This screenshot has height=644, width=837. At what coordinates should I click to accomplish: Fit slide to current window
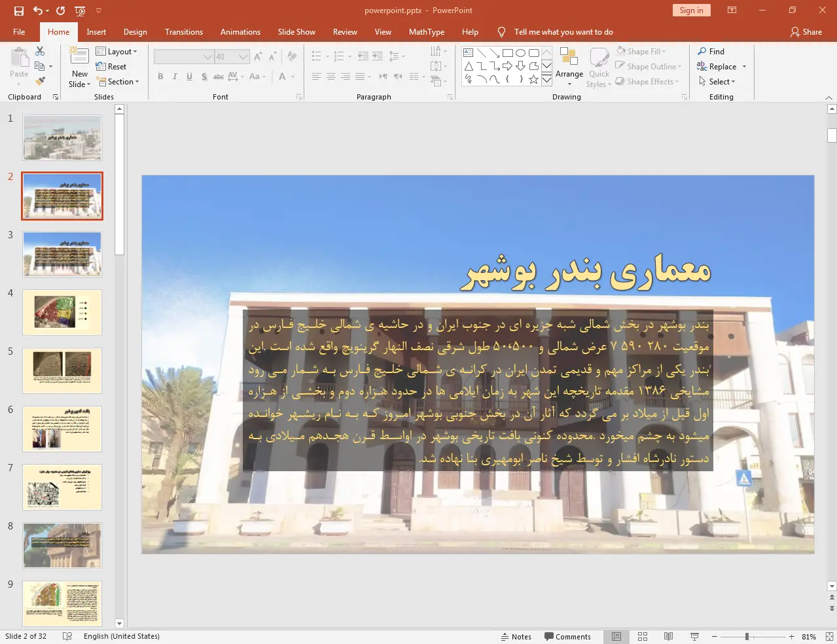829,636
